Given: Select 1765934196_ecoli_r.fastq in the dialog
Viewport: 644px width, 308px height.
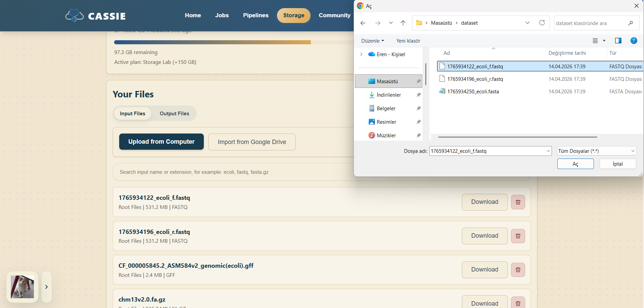Looking at the screenshot, I should click(540, 79).
